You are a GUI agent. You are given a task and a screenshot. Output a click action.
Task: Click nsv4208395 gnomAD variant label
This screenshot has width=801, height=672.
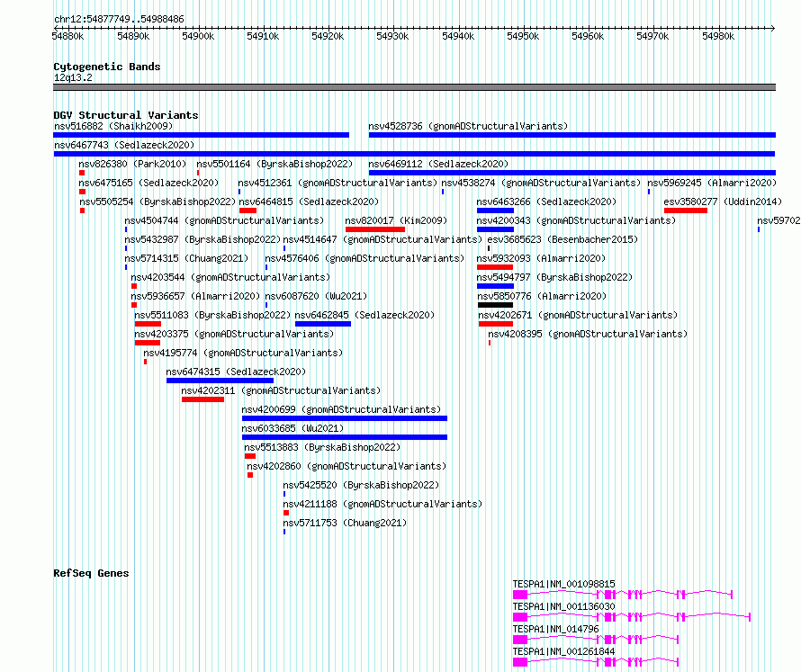588,334
